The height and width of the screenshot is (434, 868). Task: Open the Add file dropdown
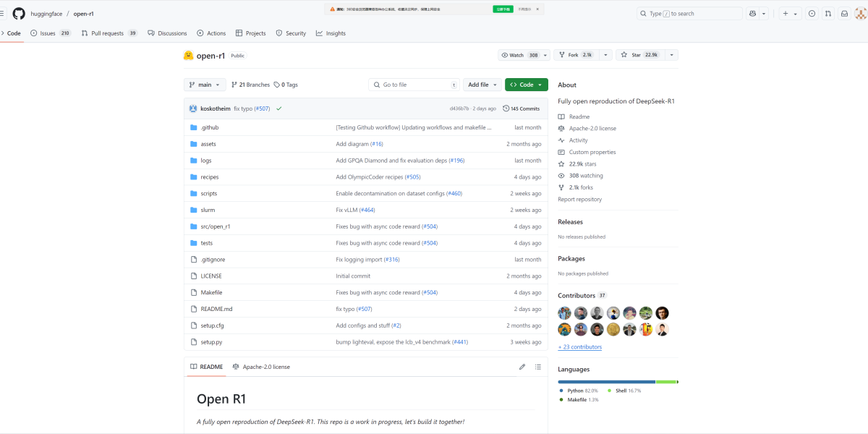click(482, 85)
